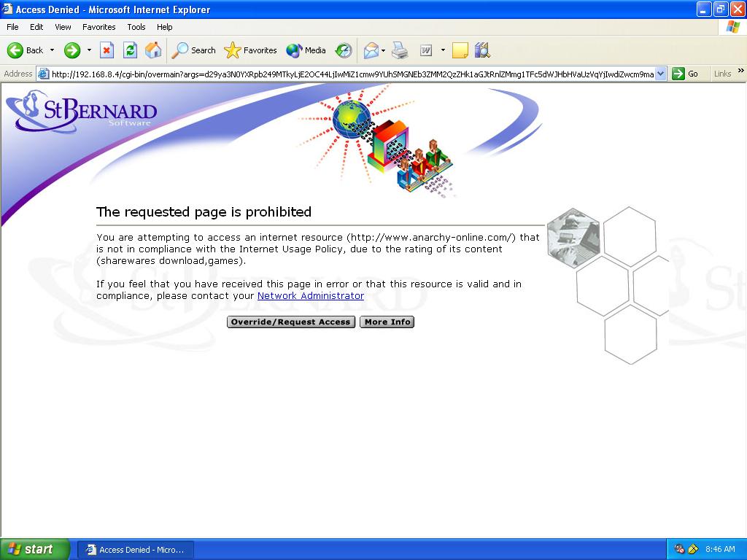The height and width of the screenshot is (560, 747).
Task: Open the Tools menu
Action: click(x=136, y=27)
